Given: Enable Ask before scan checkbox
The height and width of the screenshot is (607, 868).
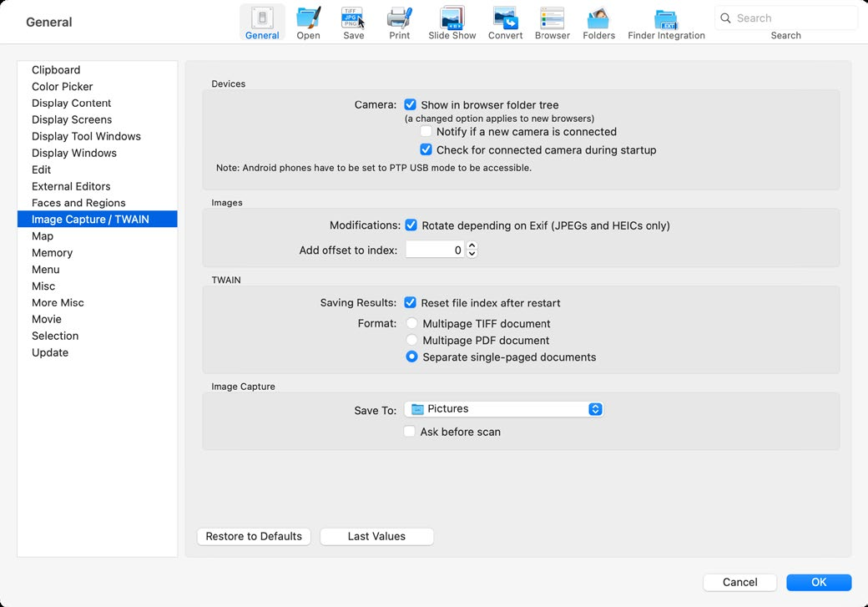Looking at the screenshot, I should 410,432.
